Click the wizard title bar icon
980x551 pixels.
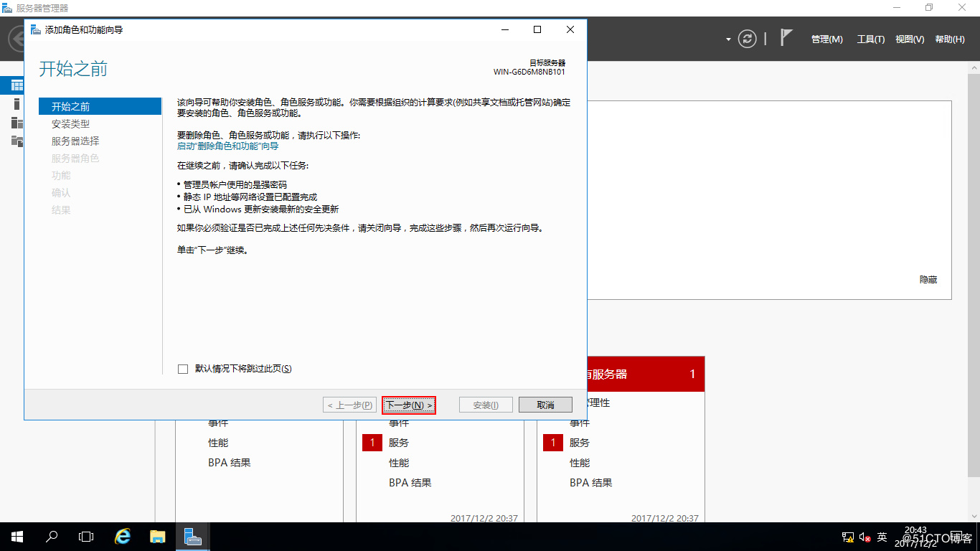point(35,29)
